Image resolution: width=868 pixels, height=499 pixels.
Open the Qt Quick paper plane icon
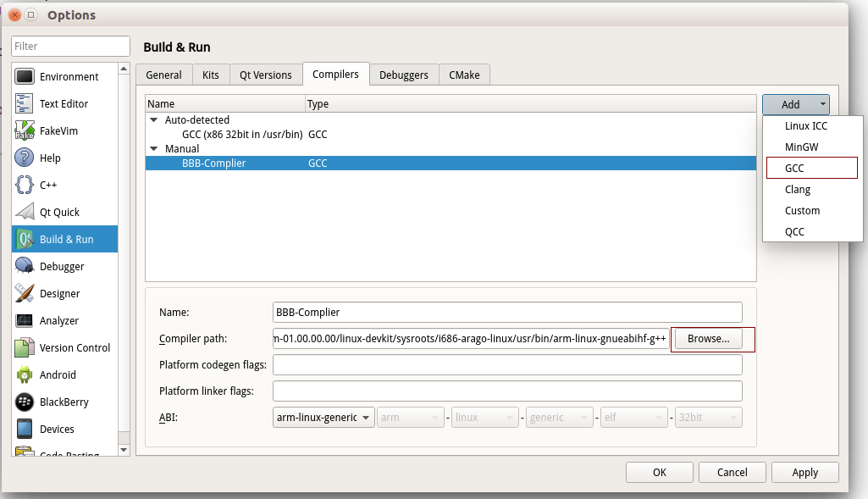(x=25, y=212)
